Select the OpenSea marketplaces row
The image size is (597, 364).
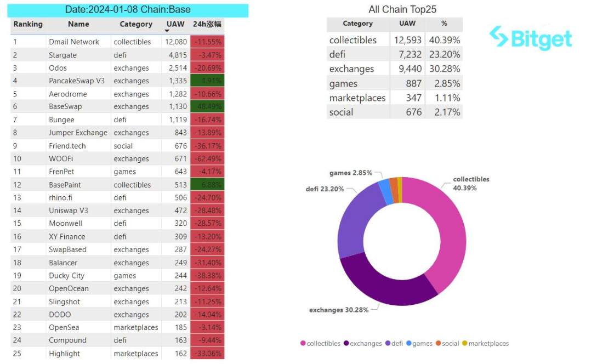coord(64,327)
